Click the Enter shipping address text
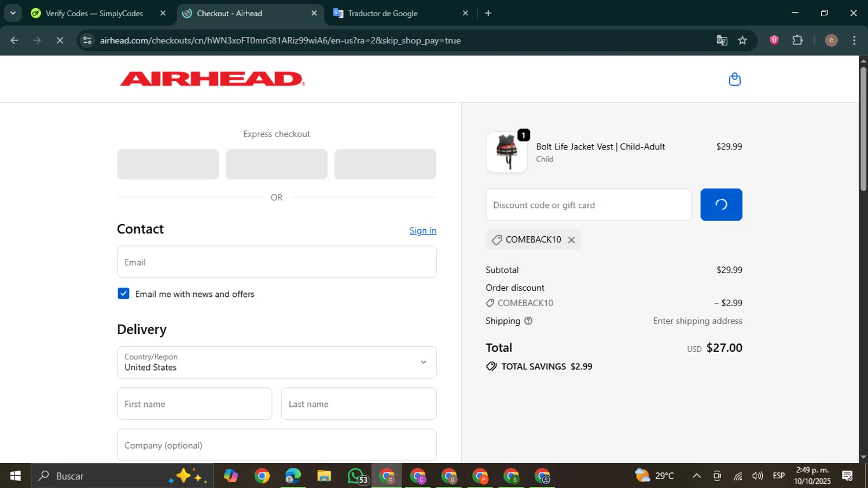This screenshot has height=488, width=868. (x=697, y=321)
